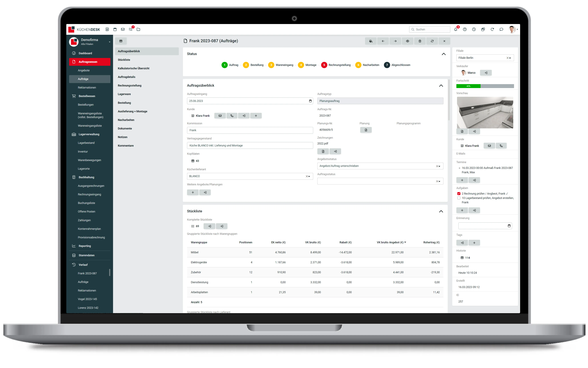This screenshot has height=368, width=588.
Task: Check the Lagerbestand prüfen task checkbox
Action: pyautogui.click(x=459, y=198)
